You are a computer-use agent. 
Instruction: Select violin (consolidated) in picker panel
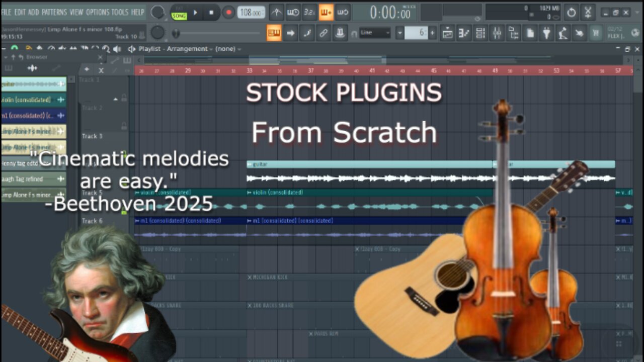point(33,100)
